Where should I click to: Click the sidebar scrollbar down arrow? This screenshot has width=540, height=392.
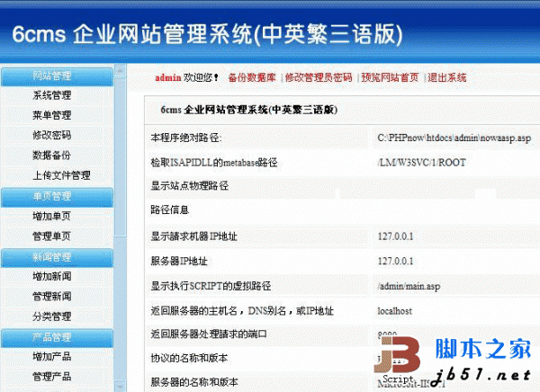tap(120, 386)
